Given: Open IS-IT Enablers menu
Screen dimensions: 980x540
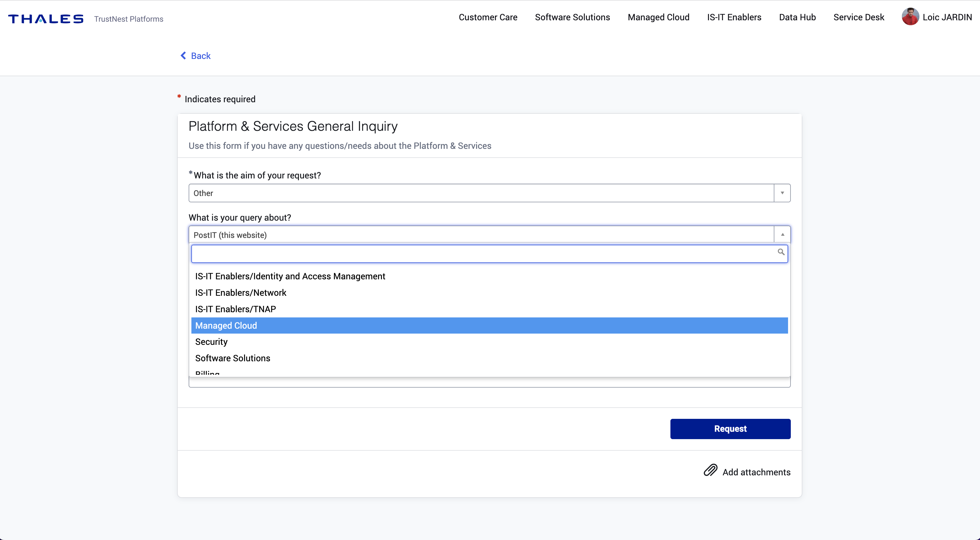Looking at the screenshot, I should tap(734, 18).
